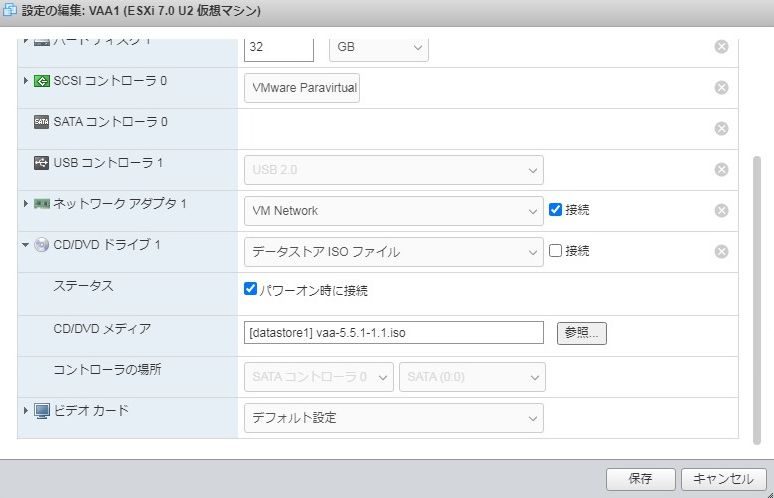Click the hard disk size field showing 32
Image resolution: width=774 pixels, height=498 pixels.
point(279,48)
